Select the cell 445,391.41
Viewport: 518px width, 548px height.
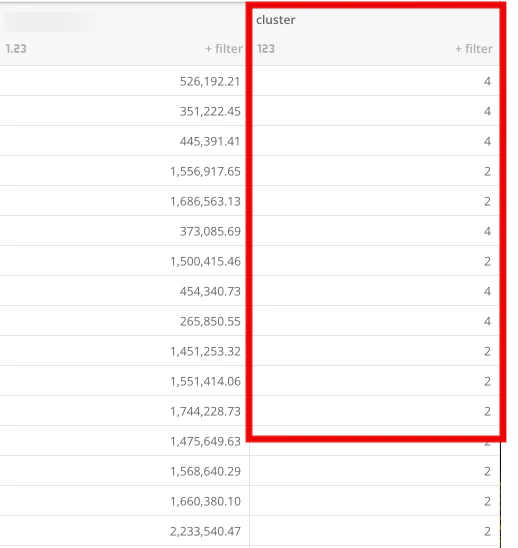210,142
